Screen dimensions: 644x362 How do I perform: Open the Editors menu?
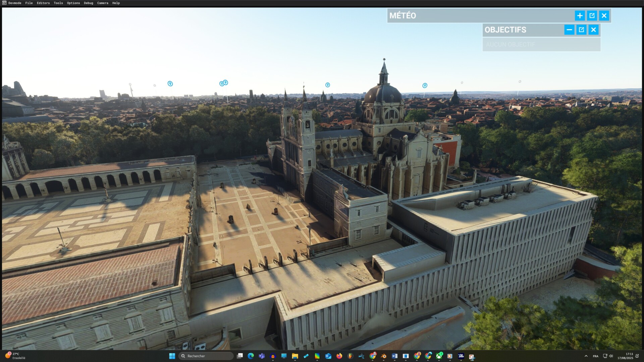point(43,3)
